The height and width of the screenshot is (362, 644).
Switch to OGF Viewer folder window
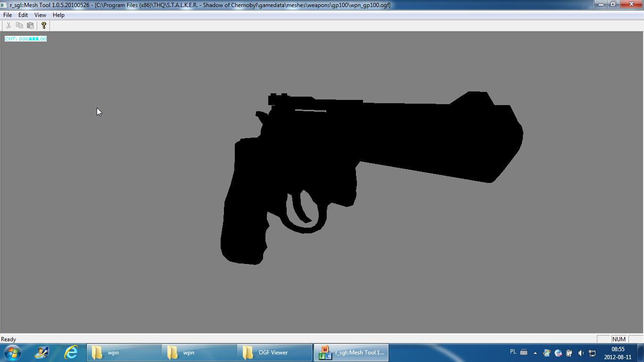275,353
